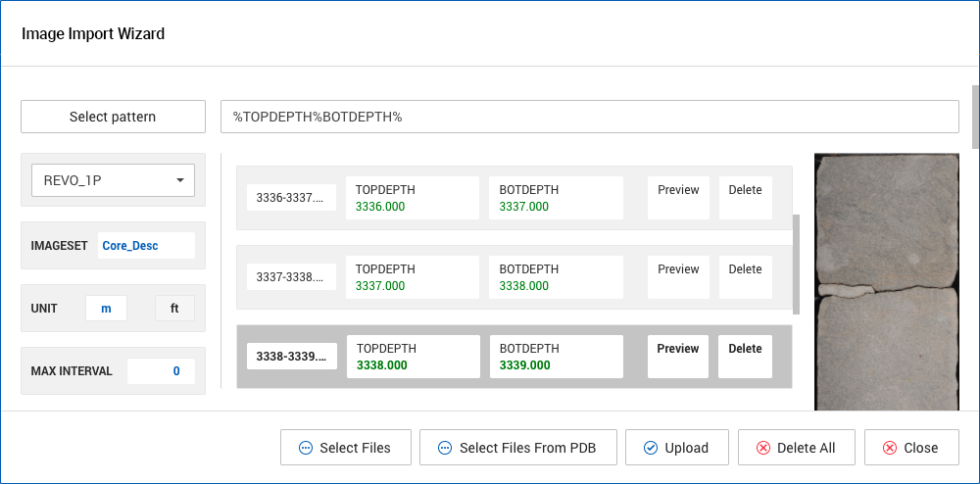The width and height of the screenshot is (980, 484).
Task: Click the checkmark icon on Upload
Action: click(x=651, y=448)
